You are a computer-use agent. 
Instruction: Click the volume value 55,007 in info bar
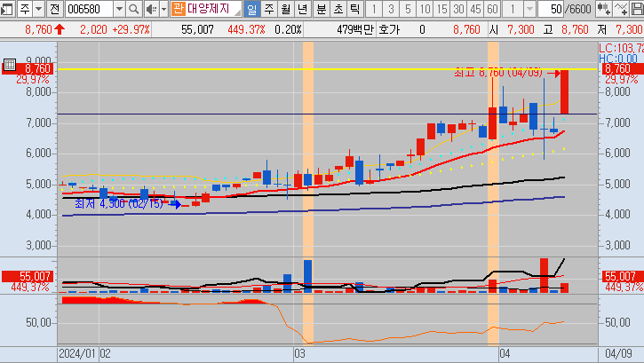[197, 29]
